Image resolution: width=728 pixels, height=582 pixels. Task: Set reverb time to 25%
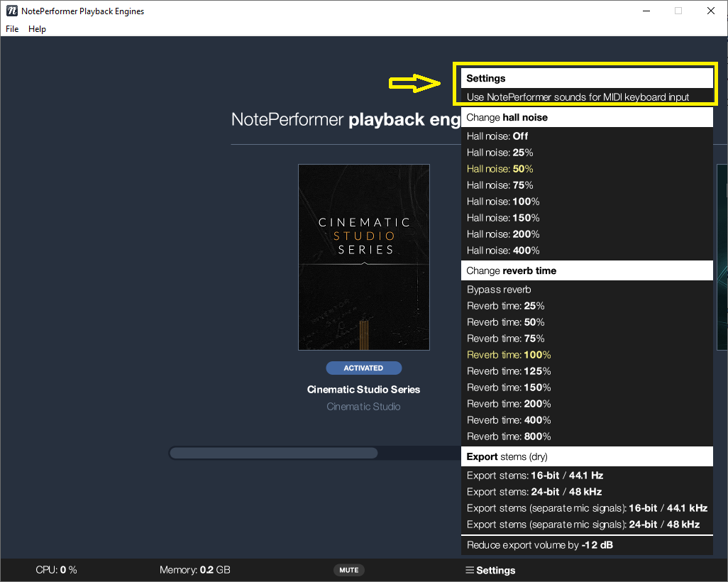tap(505, 305)
